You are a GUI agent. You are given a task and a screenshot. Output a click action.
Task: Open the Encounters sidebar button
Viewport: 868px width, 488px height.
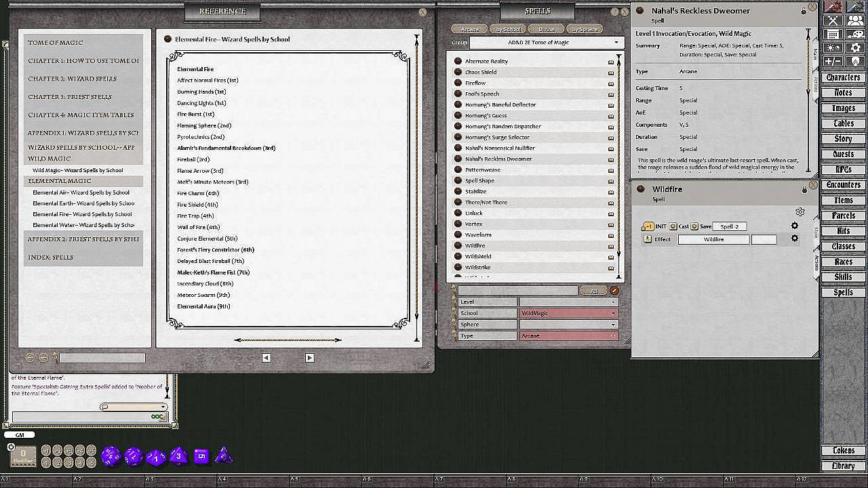(x=843, y=185)
